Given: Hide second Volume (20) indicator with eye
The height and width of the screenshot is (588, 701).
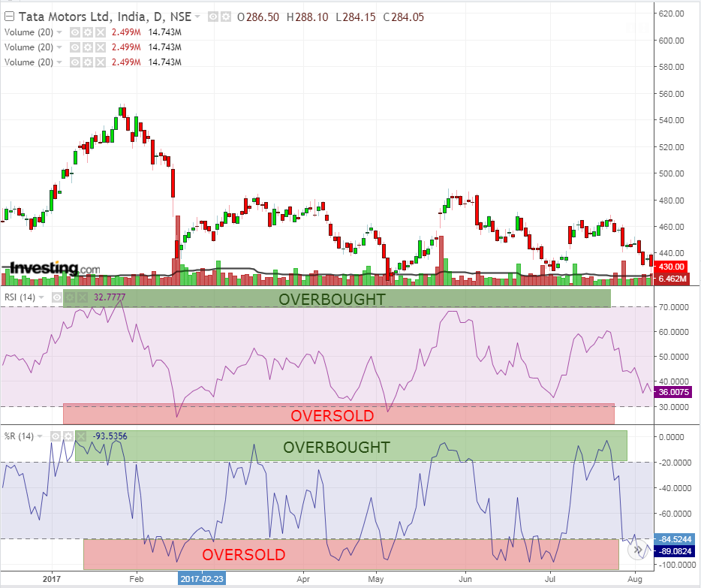Looking at the screenshot, I should point(75,47).
